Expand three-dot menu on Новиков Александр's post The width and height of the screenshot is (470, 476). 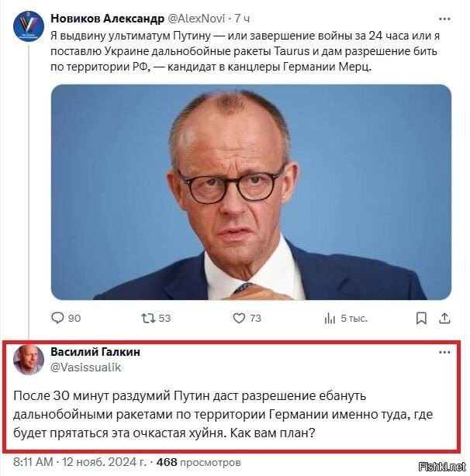pyautogui.click(x=444, y=19)
